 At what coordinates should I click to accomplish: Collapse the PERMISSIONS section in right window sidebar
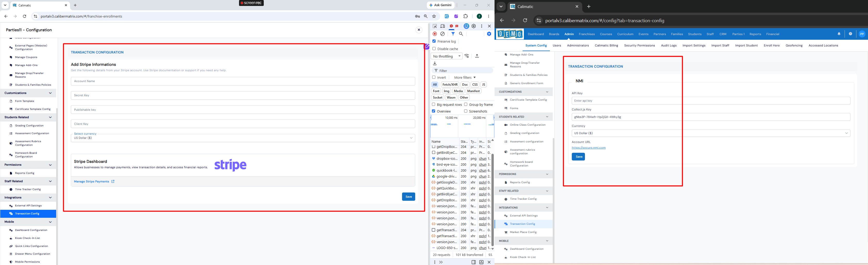(524, 174)
